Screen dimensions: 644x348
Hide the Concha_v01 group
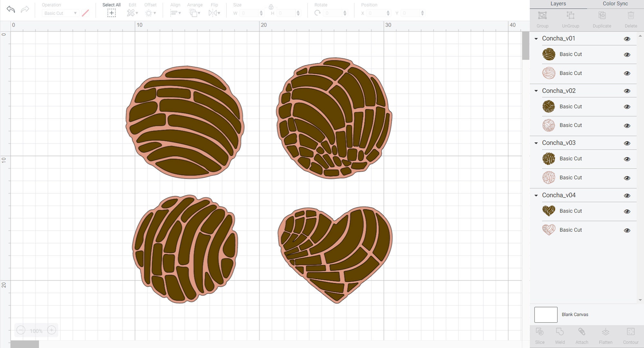pos(627,38)
